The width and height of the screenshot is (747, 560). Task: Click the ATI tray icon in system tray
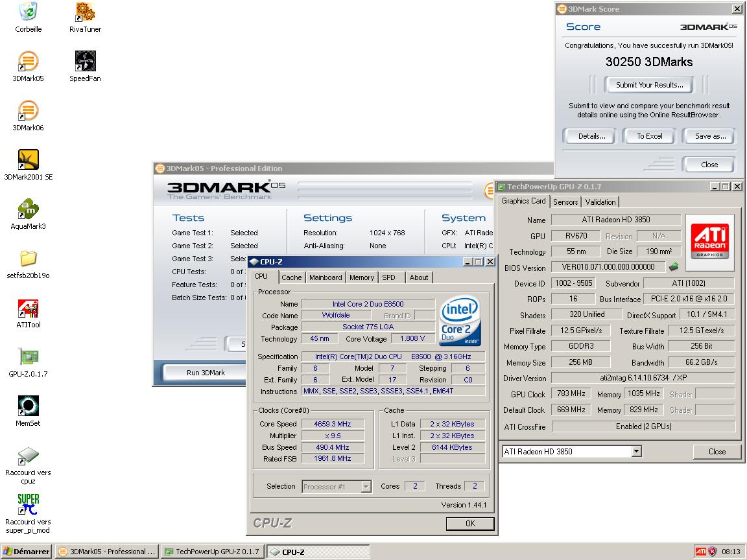[x=700, y=552]
